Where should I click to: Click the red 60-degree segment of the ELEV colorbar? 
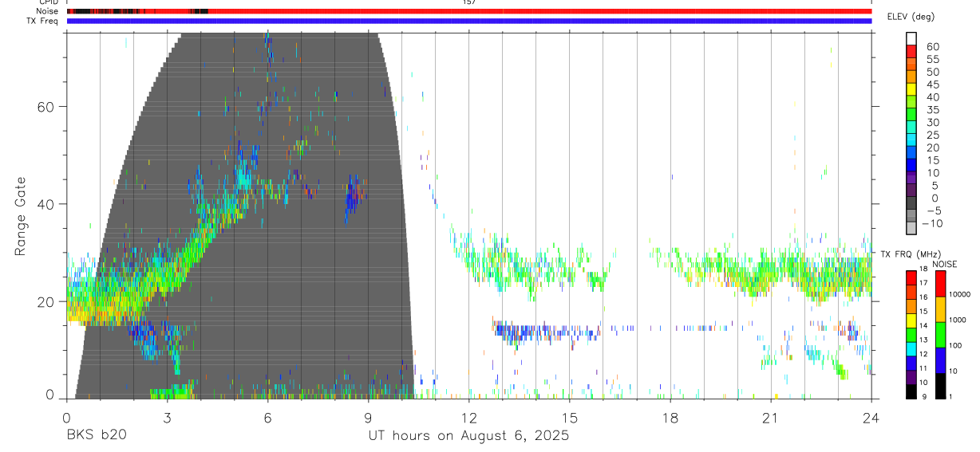coord(911,51)
